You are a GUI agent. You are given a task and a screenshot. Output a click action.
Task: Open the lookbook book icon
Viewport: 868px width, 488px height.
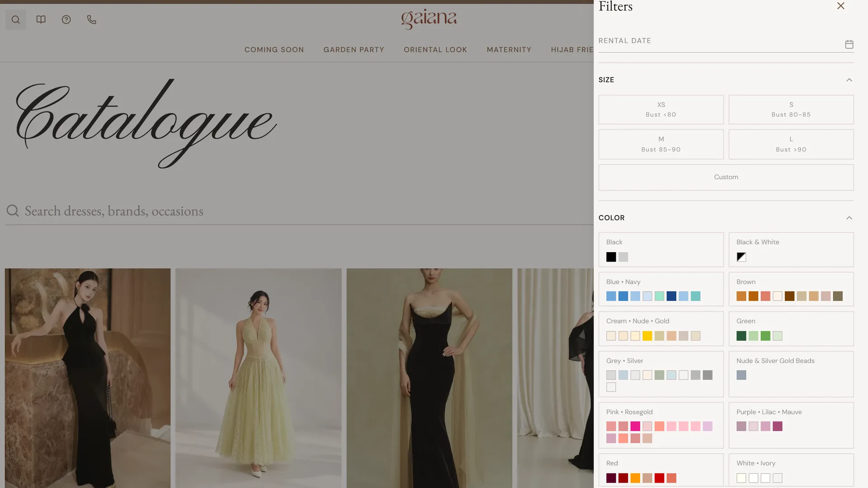(41, 19)
